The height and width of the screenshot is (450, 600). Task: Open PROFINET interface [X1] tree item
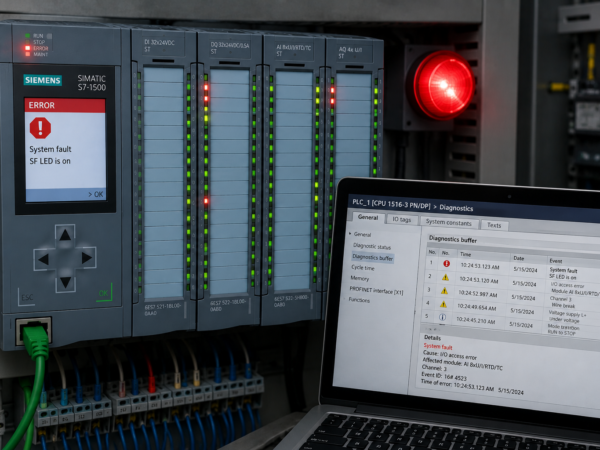(376, 291)
